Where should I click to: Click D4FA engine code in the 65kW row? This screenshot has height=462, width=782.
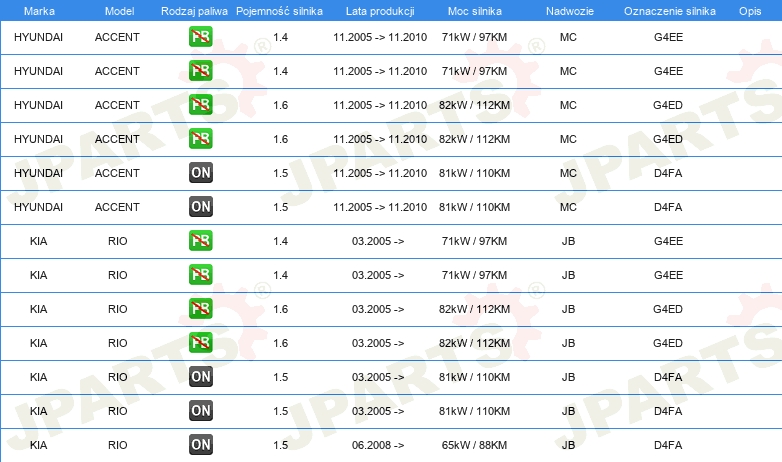coord(668,445)
